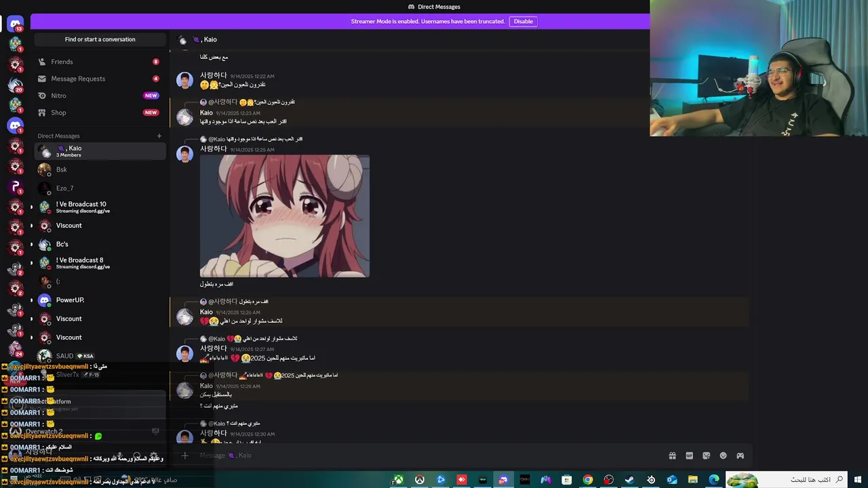
Task: Disable Streamer Mode
Action: (523, 22)
